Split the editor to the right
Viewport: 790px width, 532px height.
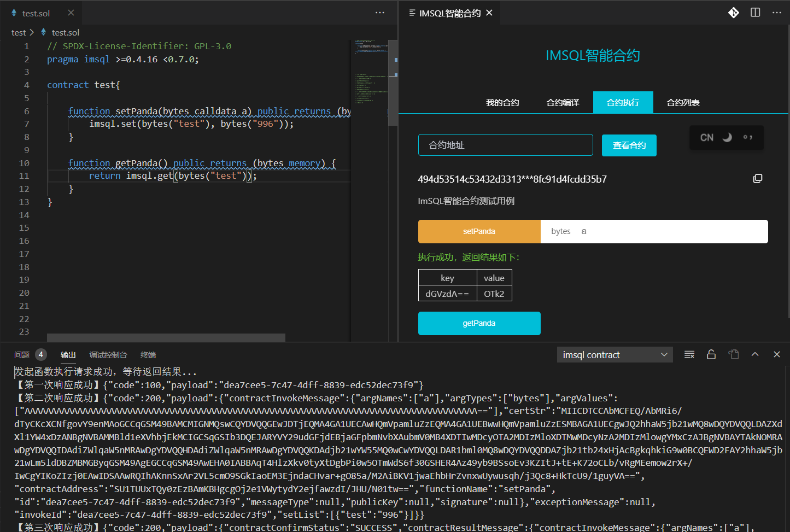[x=755, y=13]
